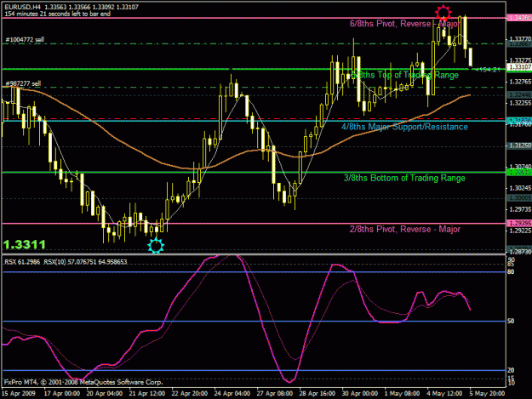Click the FxPro MT4 copyright text
The image size is (532, 399).
(x=83, y=382)
